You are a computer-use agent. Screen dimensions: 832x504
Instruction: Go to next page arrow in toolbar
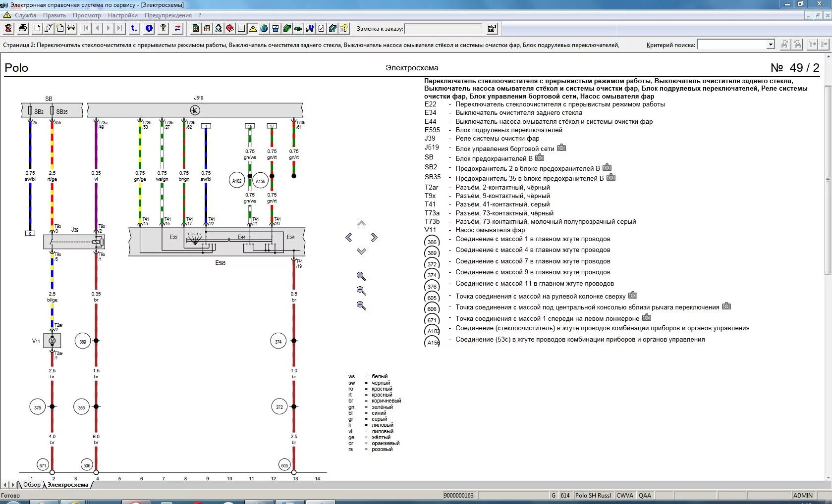click(x=109, y=28)
